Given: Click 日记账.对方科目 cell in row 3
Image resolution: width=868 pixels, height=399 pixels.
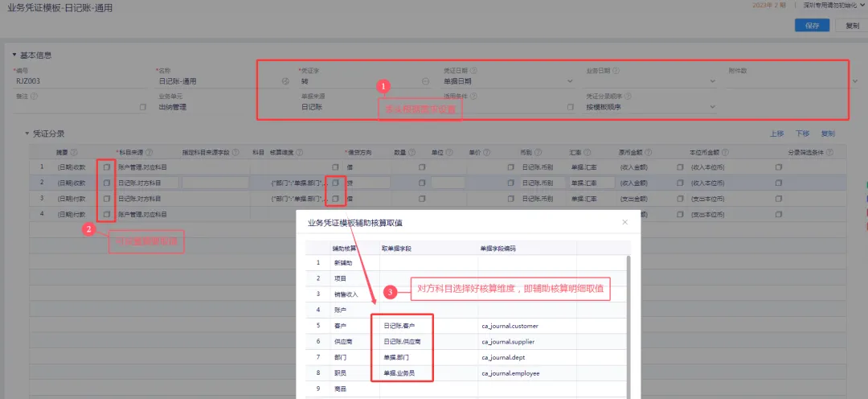Looking at the screenshot, I should tap(140, 199).
